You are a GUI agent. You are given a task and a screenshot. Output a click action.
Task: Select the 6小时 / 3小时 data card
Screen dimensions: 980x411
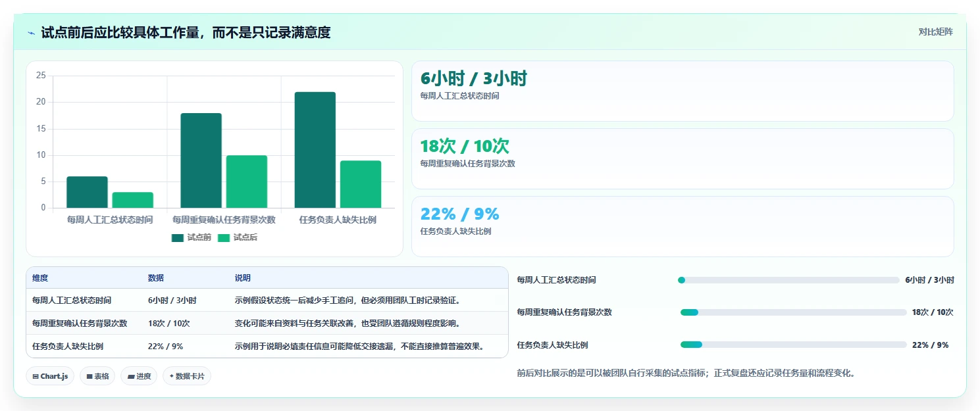click(683, 91)
